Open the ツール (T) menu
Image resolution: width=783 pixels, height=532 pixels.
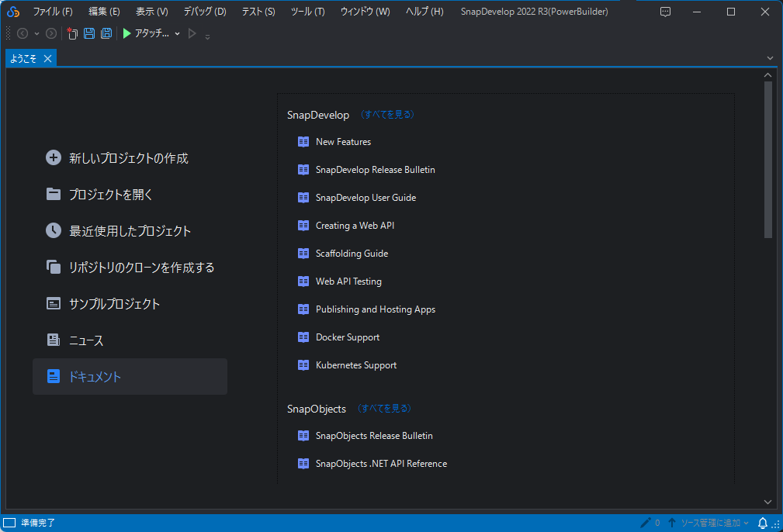coord(307,12)
